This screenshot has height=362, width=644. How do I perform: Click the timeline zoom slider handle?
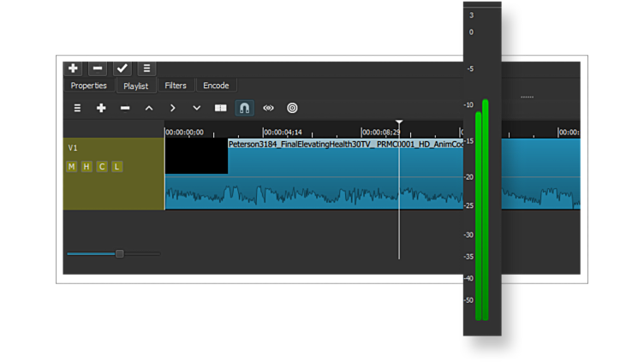click(x=120, y=253)
